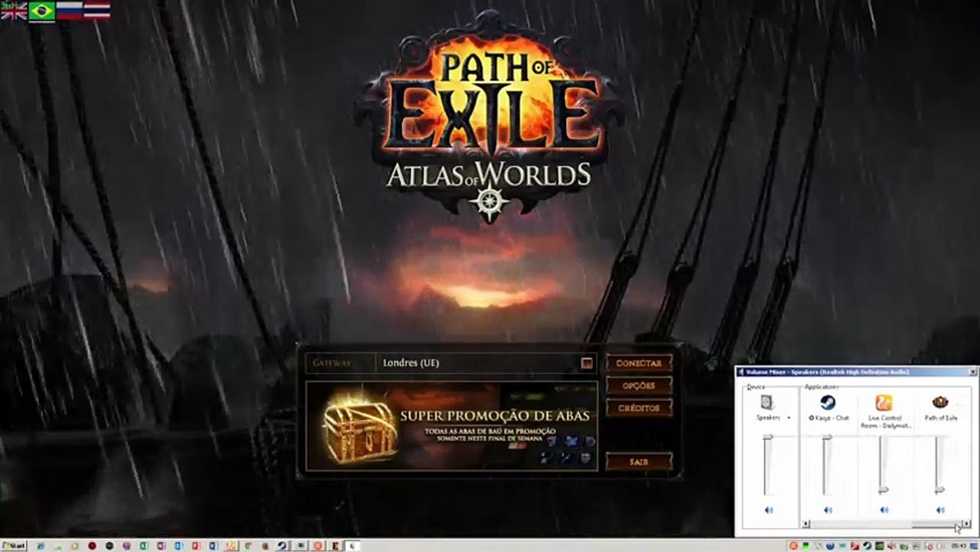The image size is (980, 552).
Task: Close the Volume Mixer window
Action: [x=973, y=372]
